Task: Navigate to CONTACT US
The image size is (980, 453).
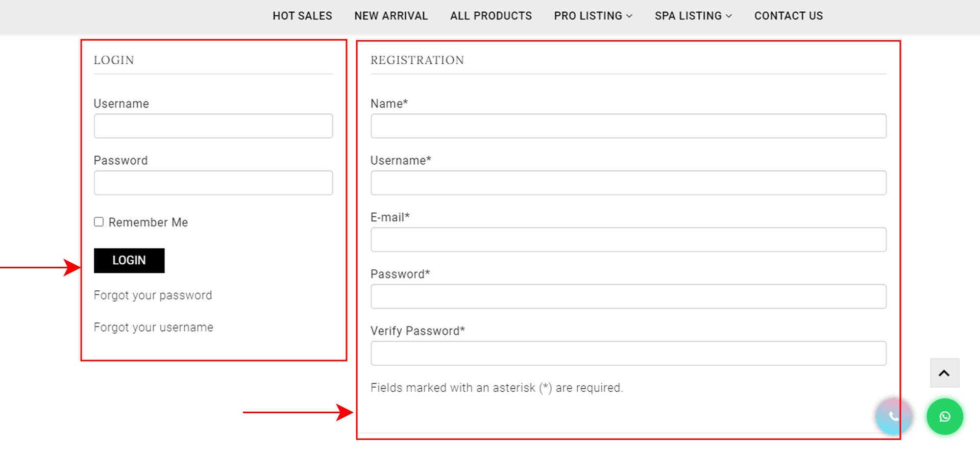Action: (788, 16)
